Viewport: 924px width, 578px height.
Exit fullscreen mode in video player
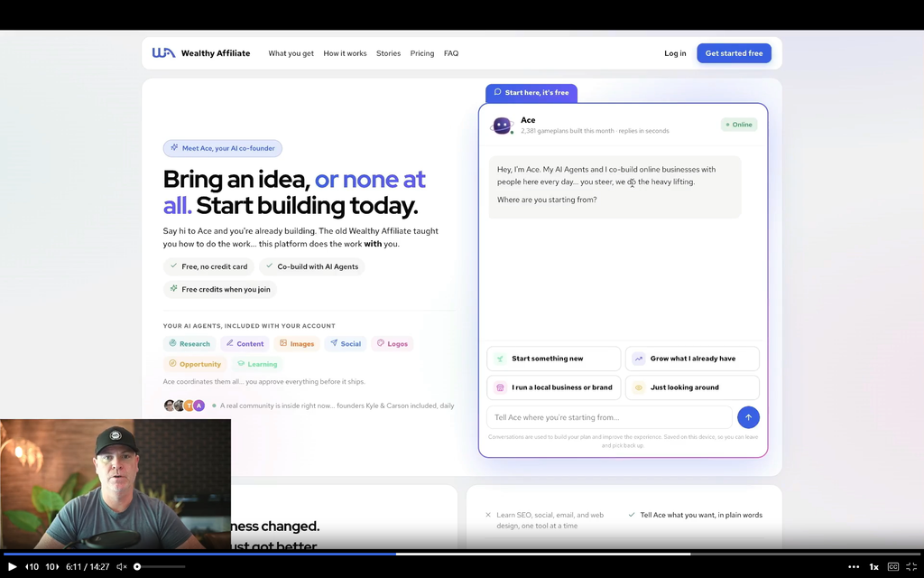[x=911, y=567]
